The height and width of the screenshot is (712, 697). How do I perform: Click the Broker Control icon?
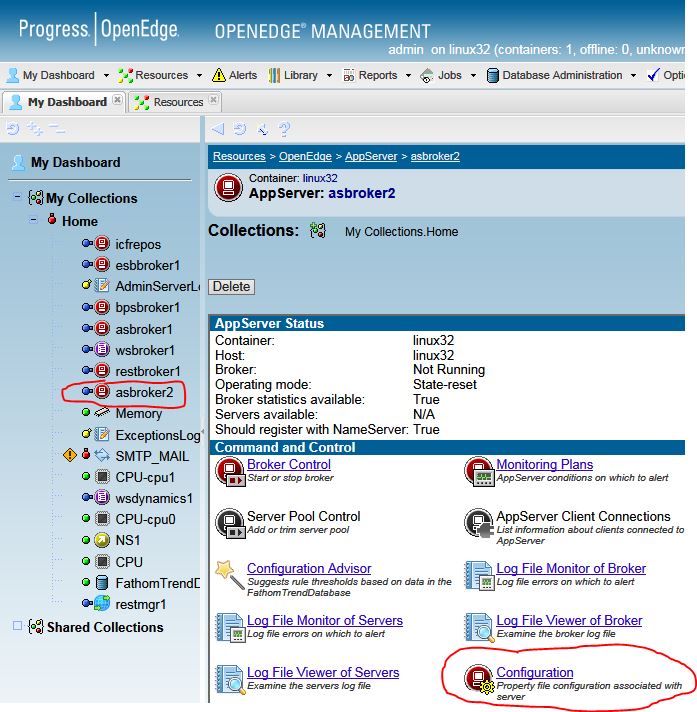click(230, 471)
